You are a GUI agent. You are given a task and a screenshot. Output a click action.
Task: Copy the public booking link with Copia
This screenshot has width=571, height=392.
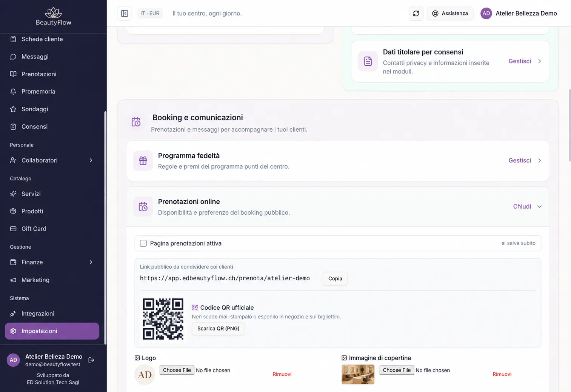coord(335,278)
